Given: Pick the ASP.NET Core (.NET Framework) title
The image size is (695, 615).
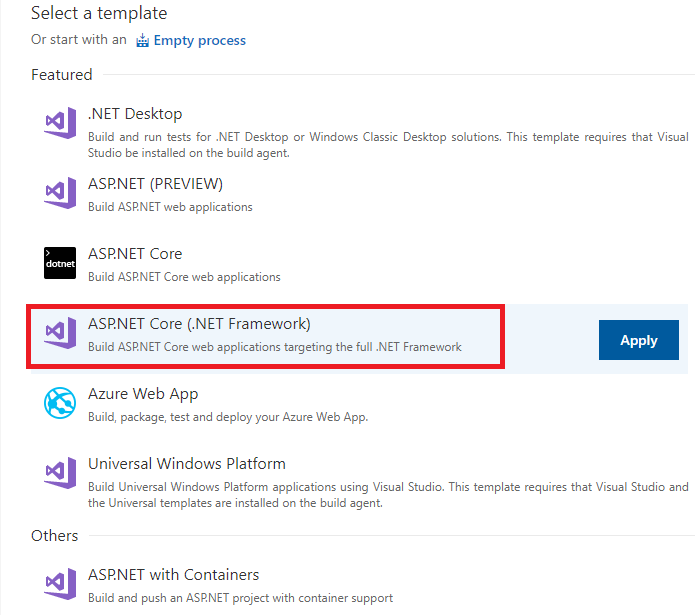Looking at the screenshot, I should coord(199,324).
